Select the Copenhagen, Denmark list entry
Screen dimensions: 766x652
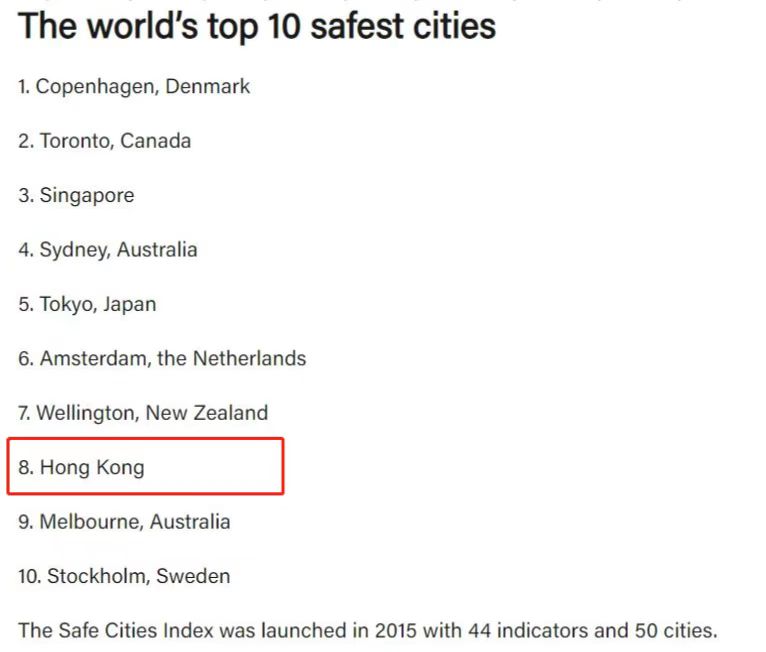[x=134, y=87]
